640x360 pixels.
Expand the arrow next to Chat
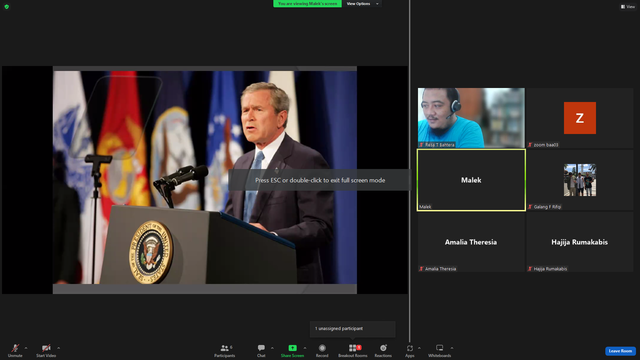point(272,348)
